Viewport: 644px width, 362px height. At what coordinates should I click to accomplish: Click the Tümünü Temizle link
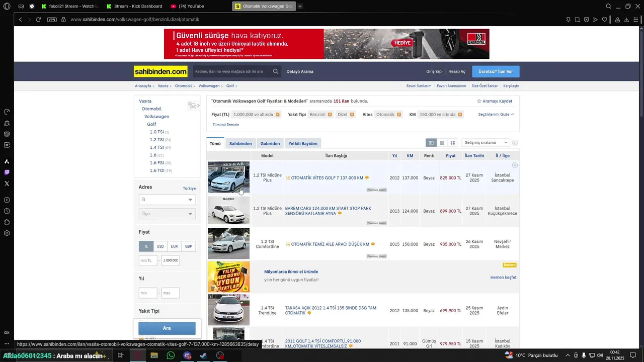click(226, 125)
